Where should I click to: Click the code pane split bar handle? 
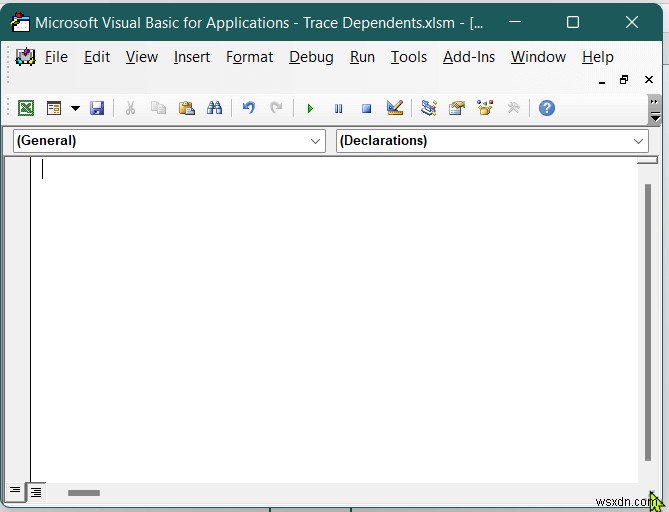tap(648, 160)
